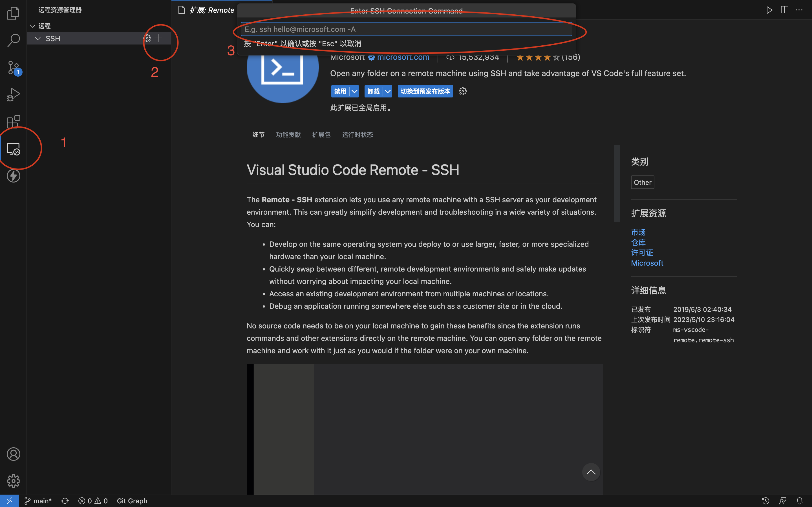Open dropdown arrow next to 卸载 button
Image resolution: width=812 pixels, height=507 pixels.
point(388,91)
